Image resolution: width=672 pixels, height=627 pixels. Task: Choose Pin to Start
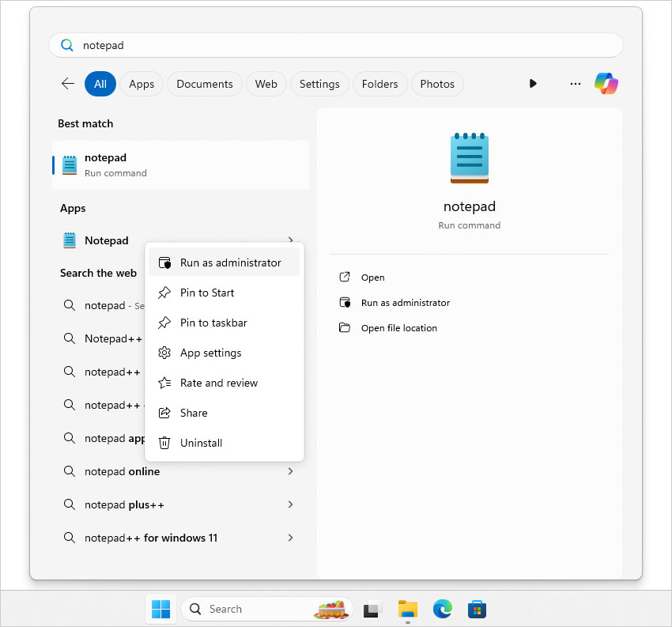(225, 293)
